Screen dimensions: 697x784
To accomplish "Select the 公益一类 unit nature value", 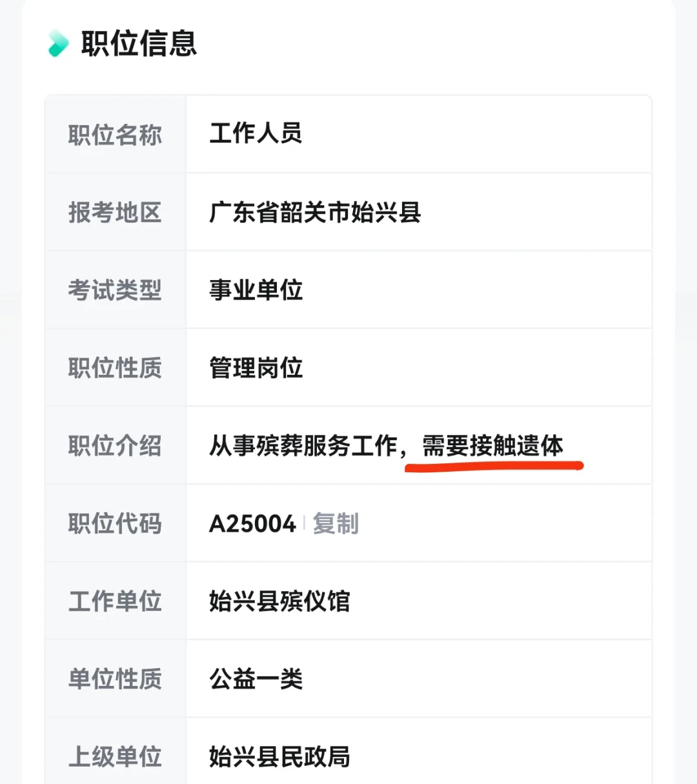I will (x=256, y=679).
